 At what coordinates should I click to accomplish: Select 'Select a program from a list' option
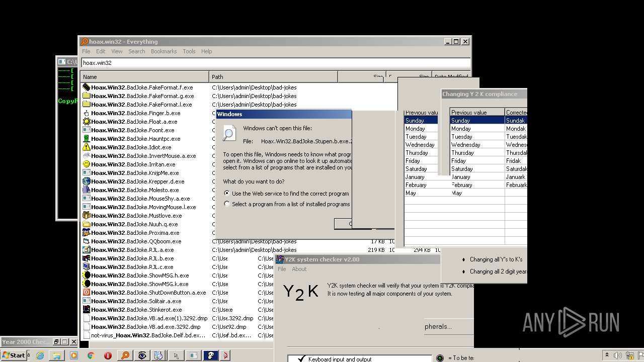[227, 204]
